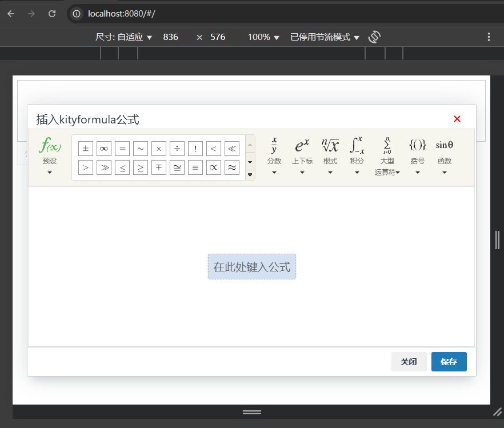504x428 pixels.
Task: Open the 分数 fraction dropdown
Action: pos(274,156)
